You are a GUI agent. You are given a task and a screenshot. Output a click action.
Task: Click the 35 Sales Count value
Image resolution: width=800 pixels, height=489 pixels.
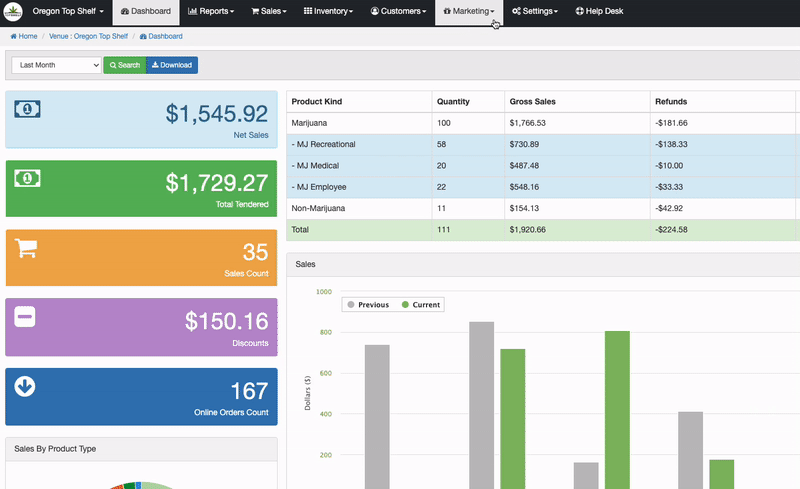coord(256,252)
